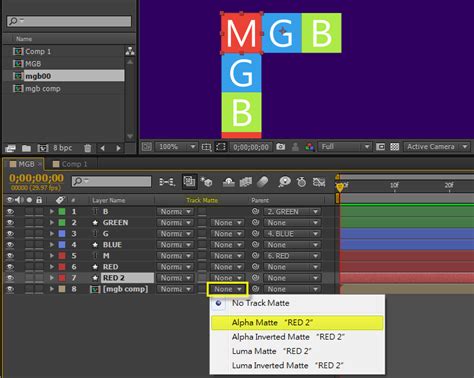The image size is (474, 378).
Task: Expand the GREEN layer properties triangle
Action: click(x=52, y=222)
